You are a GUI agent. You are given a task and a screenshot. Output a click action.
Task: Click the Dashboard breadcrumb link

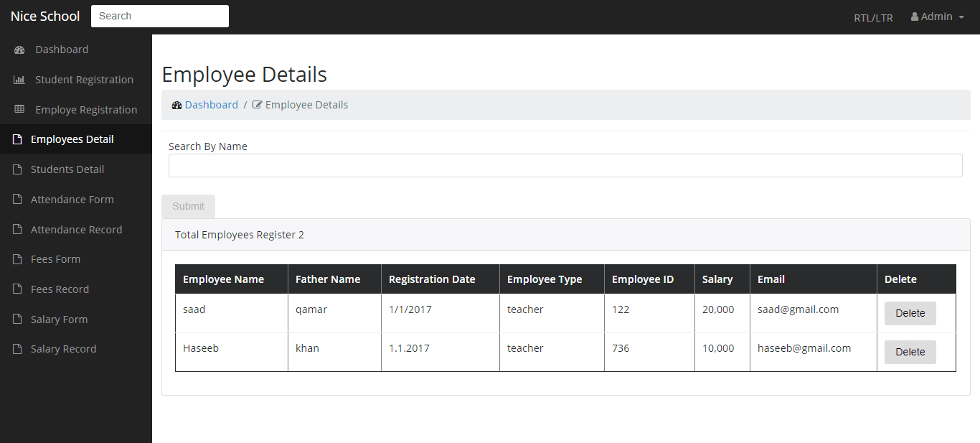point(212,105)
